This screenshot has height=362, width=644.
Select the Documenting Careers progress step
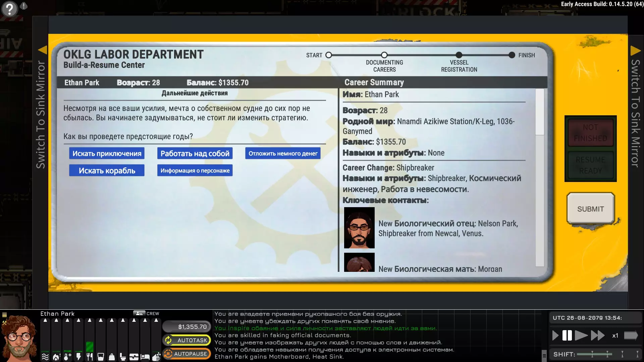pos(384,55)
